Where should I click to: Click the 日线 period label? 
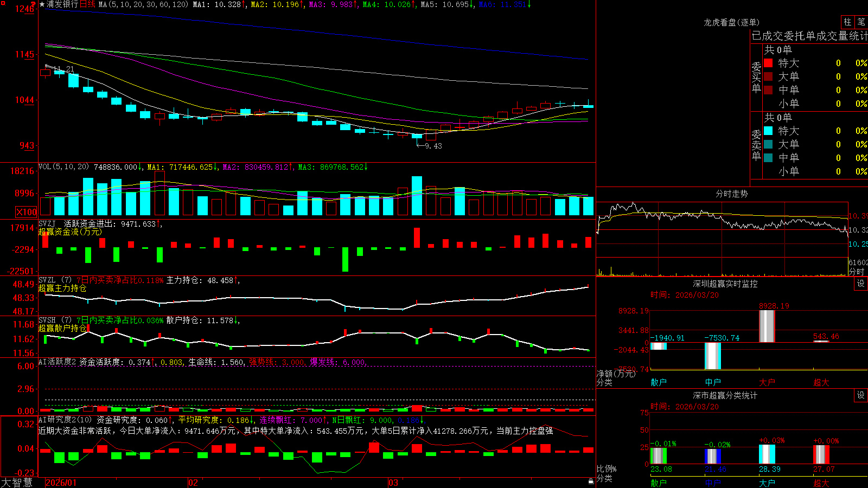pos(87,4)
